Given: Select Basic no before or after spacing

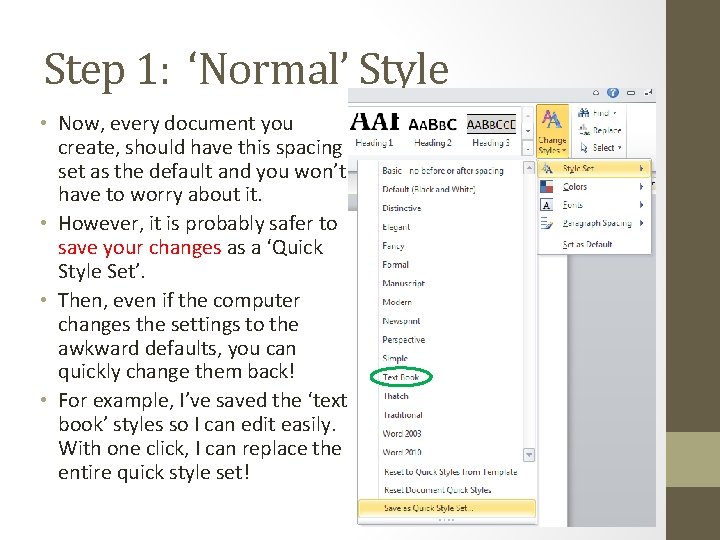Looking at the screenshot, I should coord(443,171).
